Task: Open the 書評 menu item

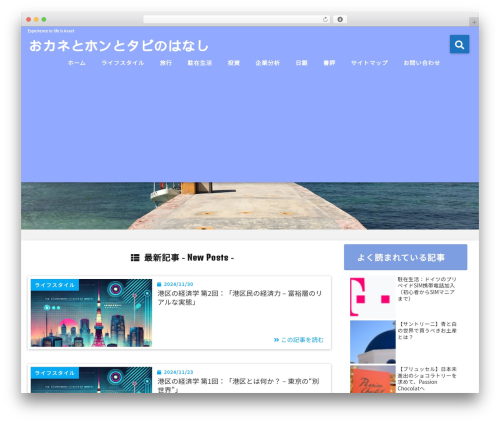Action: [x=329, y=63]
